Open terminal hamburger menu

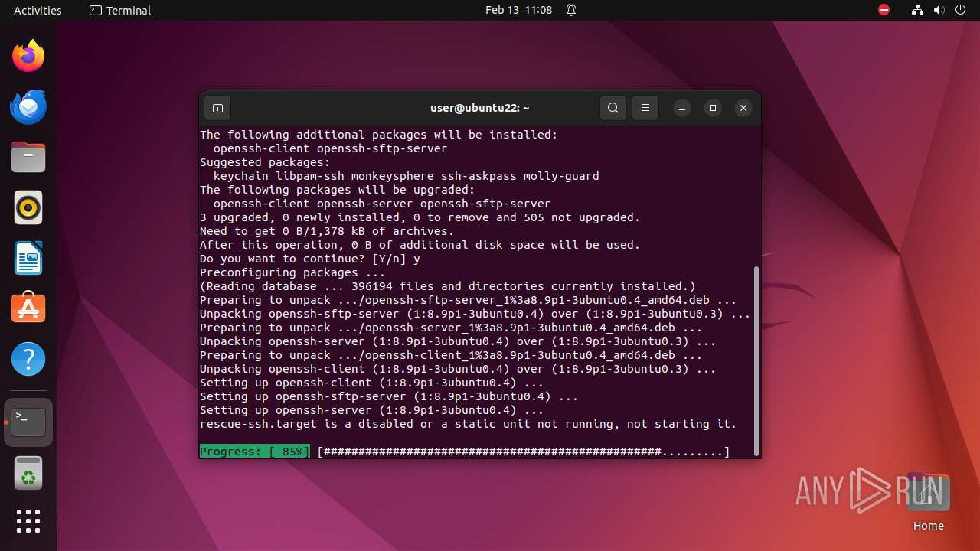pos(645,108)
